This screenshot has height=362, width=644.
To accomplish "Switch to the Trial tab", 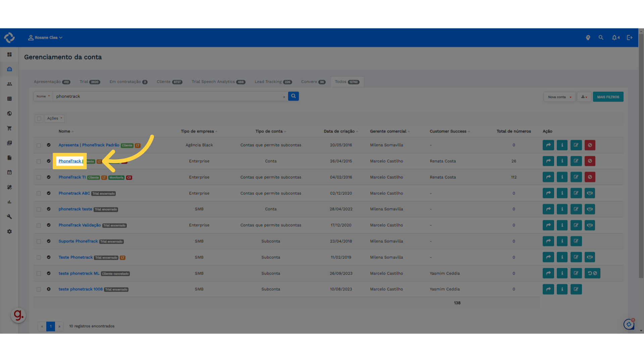I will click(x=90, y=82).
